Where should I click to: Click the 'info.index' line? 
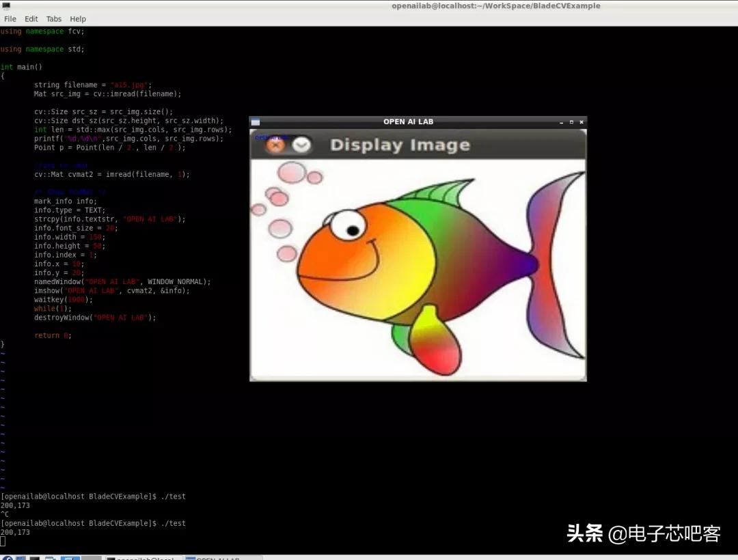(x=66, y=255)
